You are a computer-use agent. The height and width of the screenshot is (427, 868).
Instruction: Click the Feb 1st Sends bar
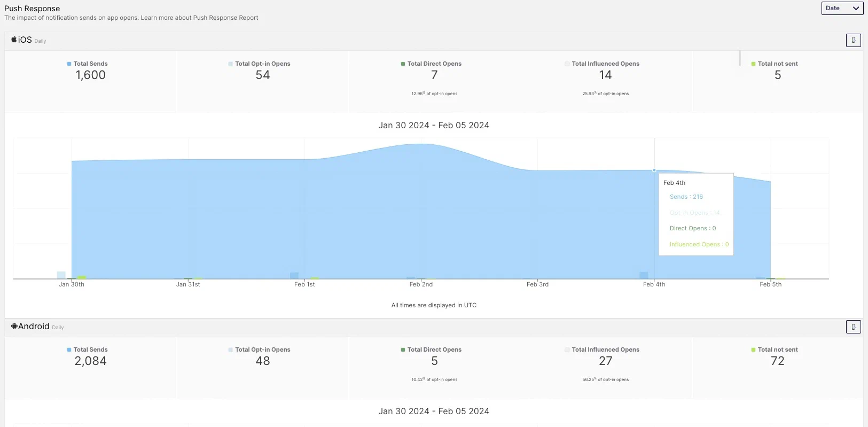[294, 275]
